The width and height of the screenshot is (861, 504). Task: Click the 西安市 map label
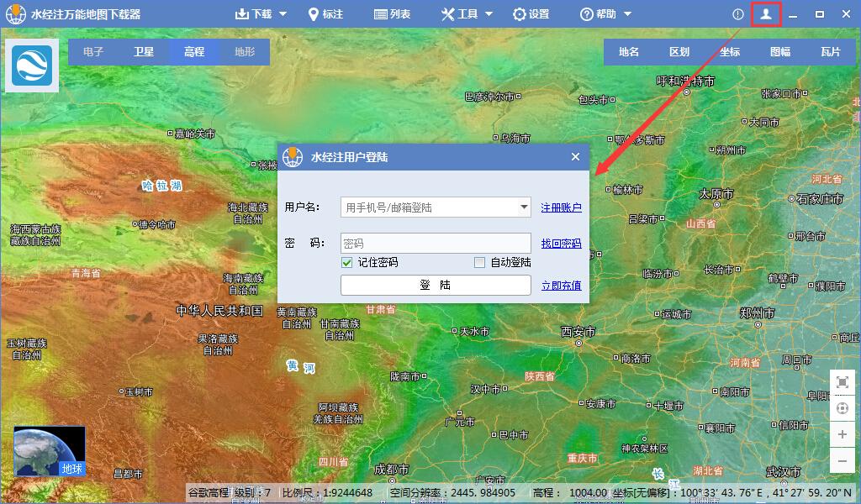click(x=578, y=332)
